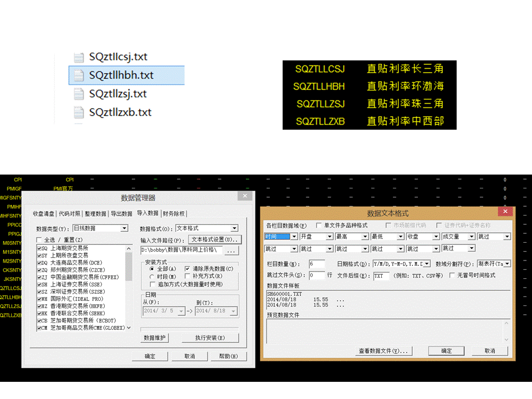Click the 栏目数量 input field
Image resolution: width=532 pixels, height=399 pixels.
(317, 264)
